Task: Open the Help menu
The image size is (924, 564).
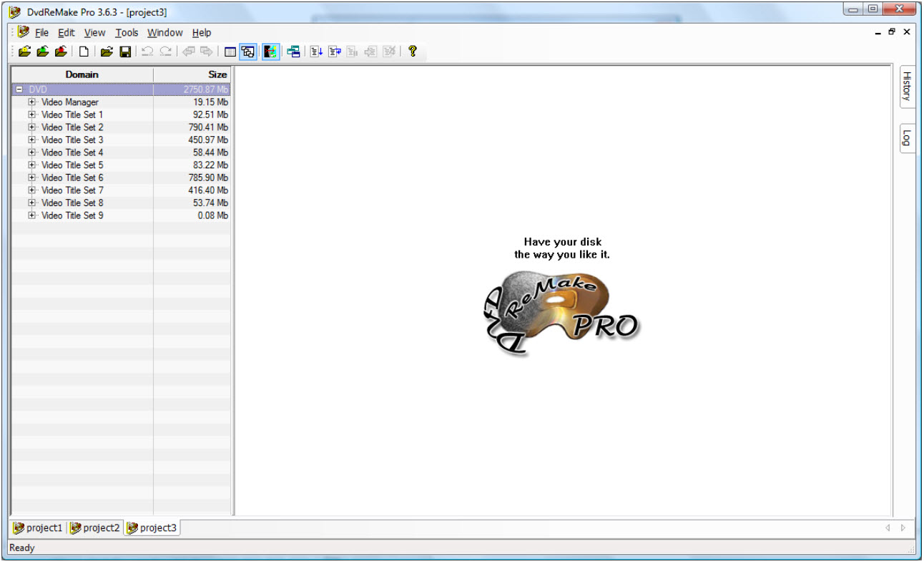Action: [x=202, y=33]
